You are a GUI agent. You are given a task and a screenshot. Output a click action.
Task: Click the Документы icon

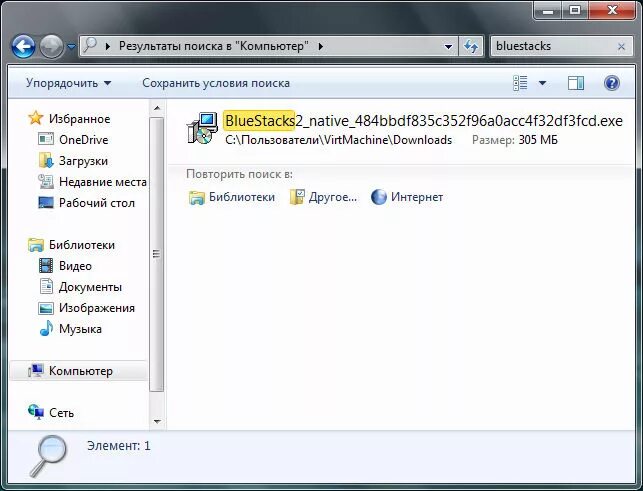[x=46, y=286]
